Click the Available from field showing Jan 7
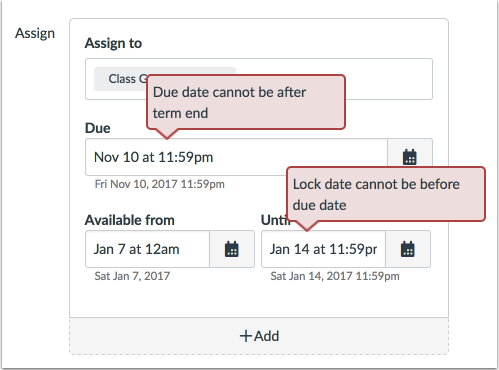Image resolution: width=499 pixels, height=370 pixels. coord(147,249)
